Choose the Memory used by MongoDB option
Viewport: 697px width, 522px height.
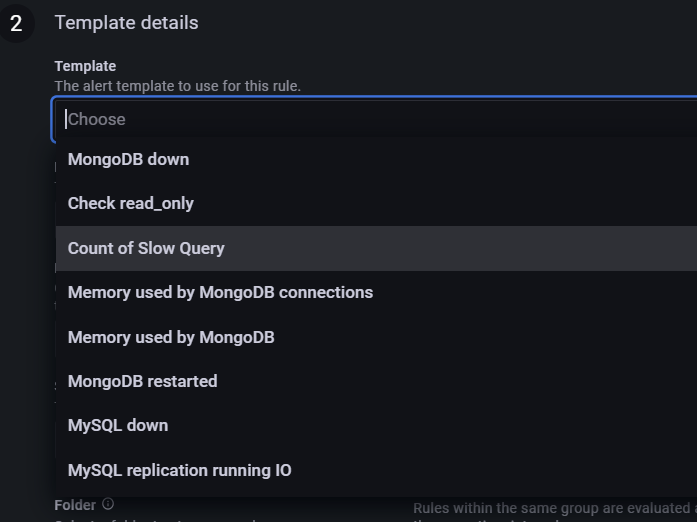pyautogui.click(x=376, y=337)
